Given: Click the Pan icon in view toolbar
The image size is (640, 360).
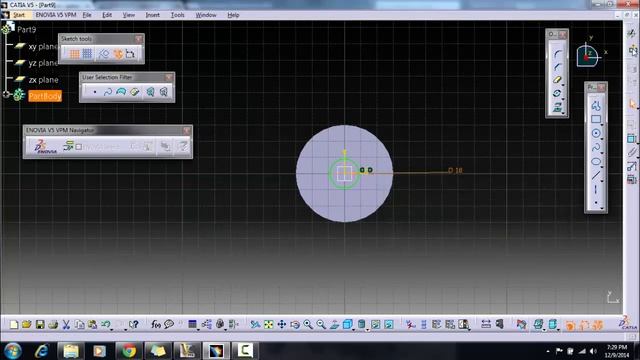Looking at the screenshot, I should point(282,324).
